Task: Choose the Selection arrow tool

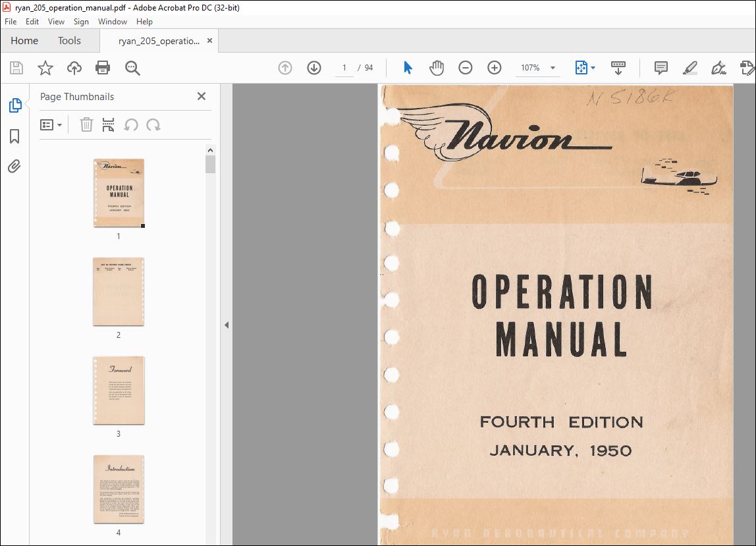Action: click(408, 68)
